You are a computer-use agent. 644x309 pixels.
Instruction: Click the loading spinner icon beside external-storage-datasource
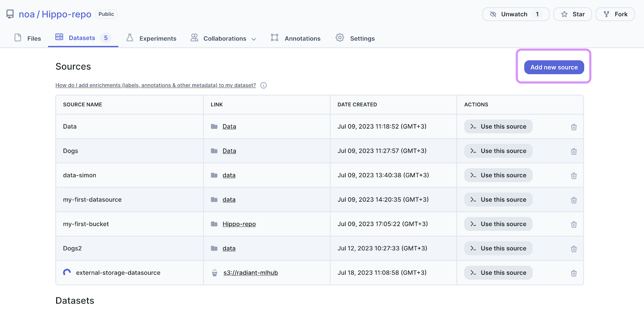[67, 272]
